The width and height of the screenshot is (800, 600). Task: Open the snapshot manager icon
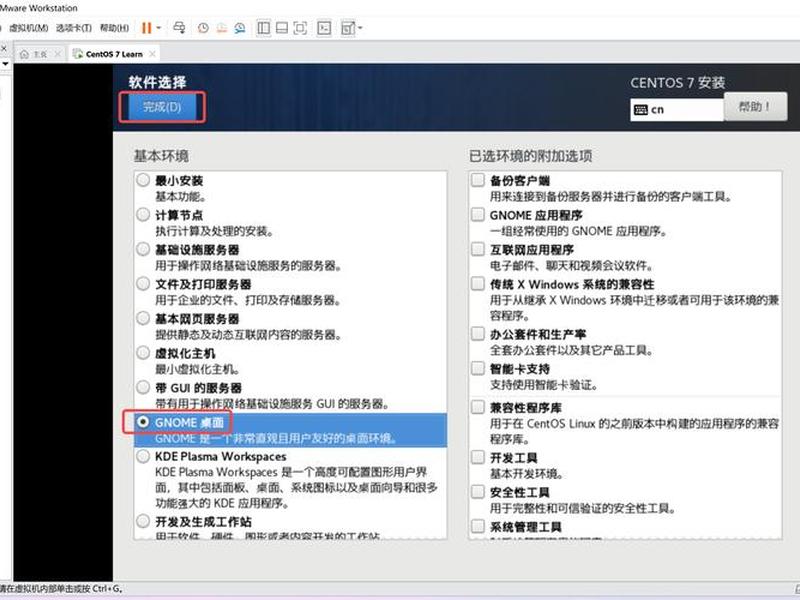(239, 28)
